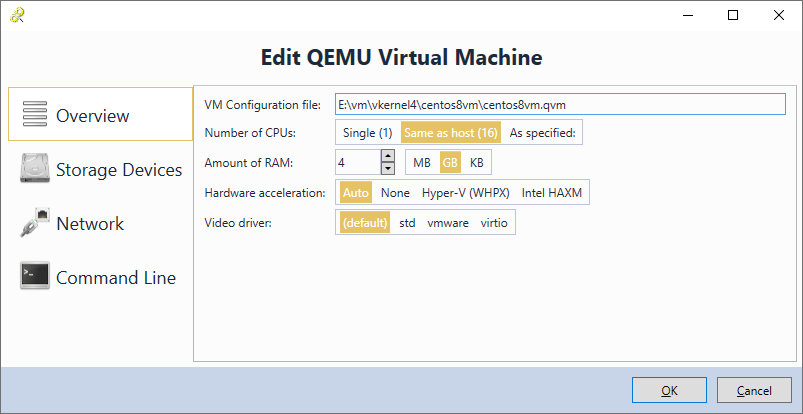Select (default) video driver
This screenshot has width=803, height=414.
pos(365,223)
